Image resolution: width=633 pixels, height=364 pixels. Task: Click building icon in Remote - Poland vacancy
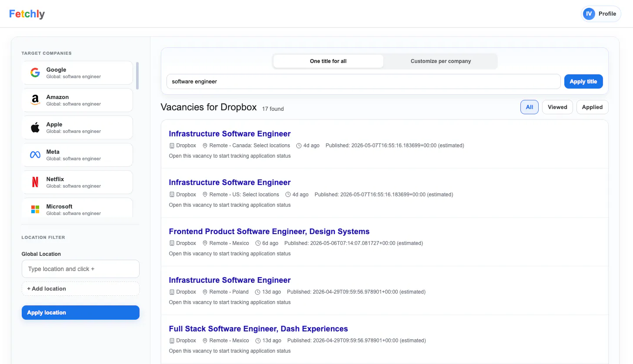tap(172, 292)
